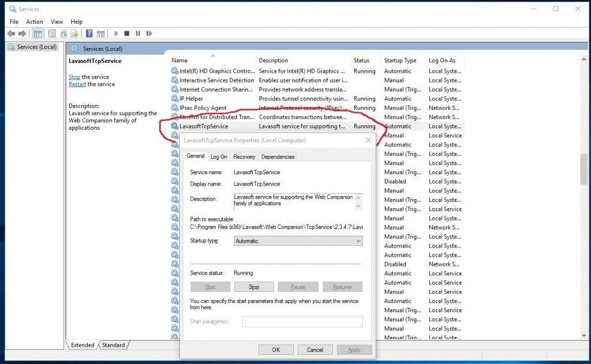Sort services by the Name column header
591x364 pixels.
[180, 60]
